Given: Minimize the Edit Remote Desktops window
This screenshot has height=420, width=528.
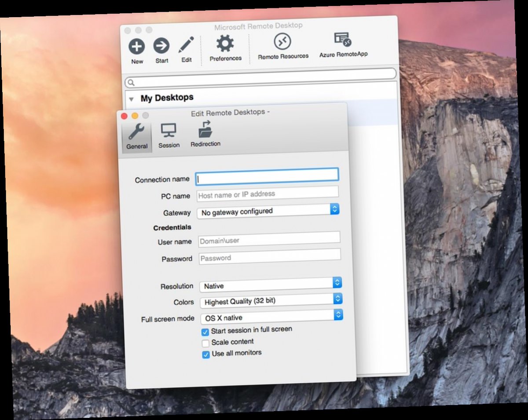Looking at the screenshot, I should (x=135, y=116).
